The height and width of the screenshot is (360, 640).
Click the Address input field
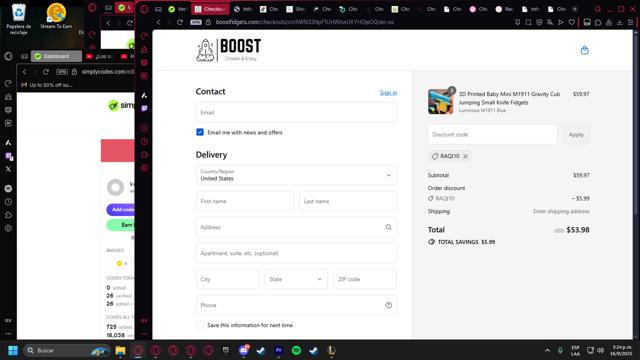tap(296, 227)
